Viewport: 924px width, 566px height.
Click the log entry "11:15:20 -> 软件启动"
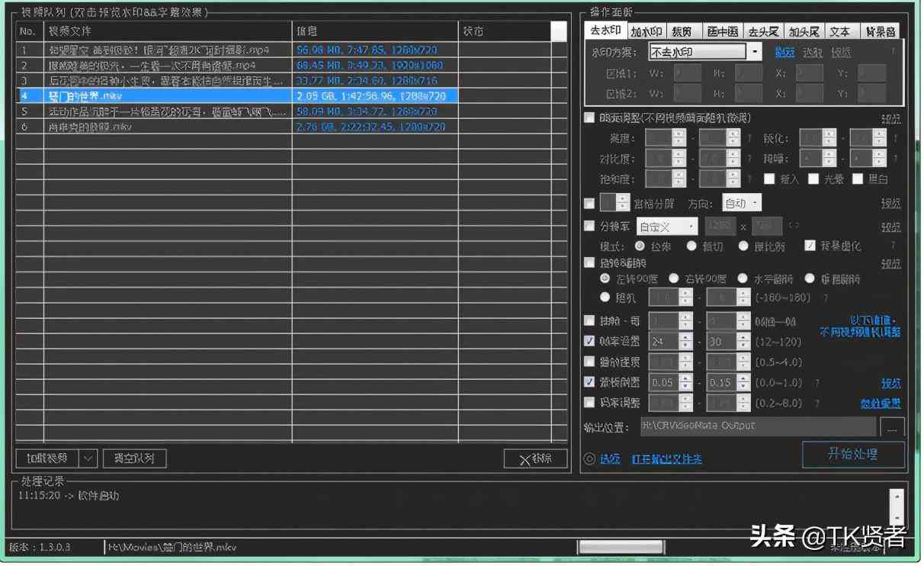tap(69, 496)
